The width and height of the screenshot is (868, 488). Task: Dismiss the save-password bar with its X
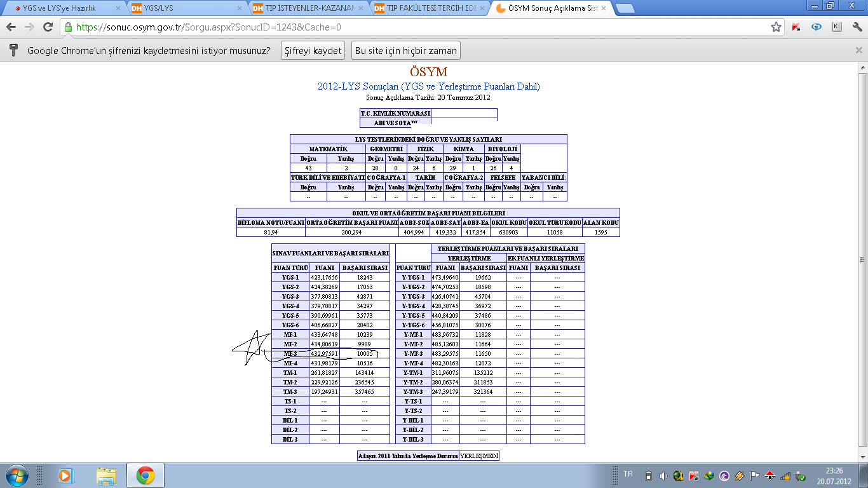click(x=859, y=50)
